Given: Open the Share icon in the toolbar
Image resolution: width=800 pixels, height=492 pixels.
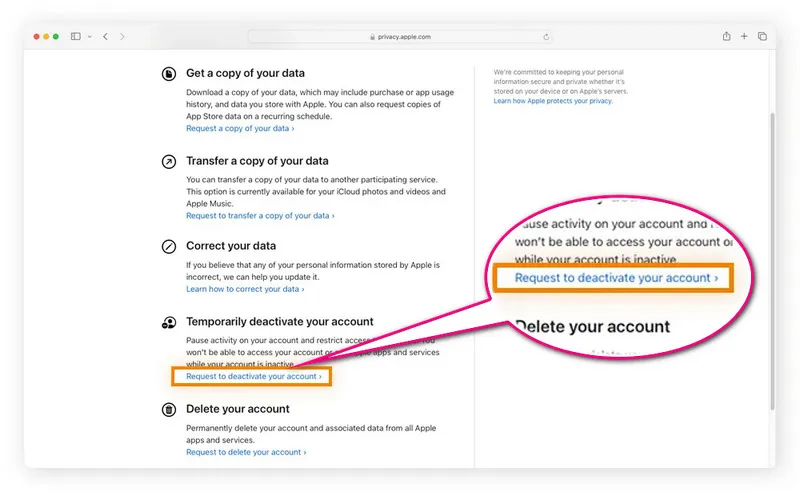Looking at the screenshot, I should tap(726, 37).
